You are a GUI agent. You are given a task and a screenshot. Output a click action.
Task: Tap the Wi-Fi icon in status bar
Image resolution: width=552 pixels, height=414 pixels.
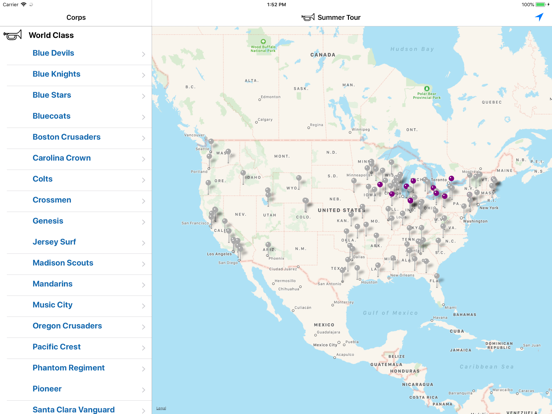(x=24, y=5)
